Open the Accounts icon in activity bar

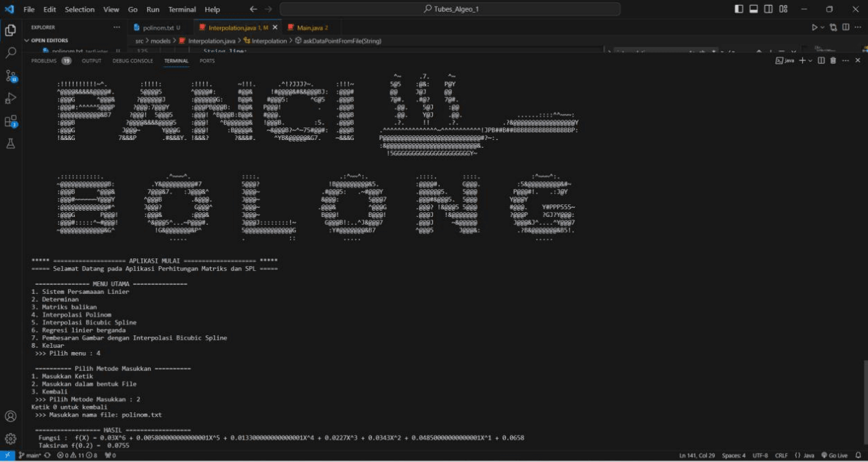tap(11, 416)
